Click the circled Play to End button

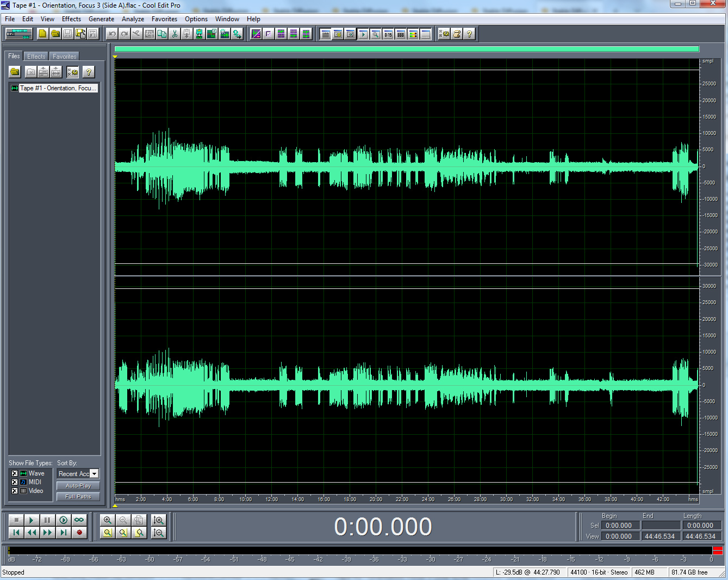(63, 520)
